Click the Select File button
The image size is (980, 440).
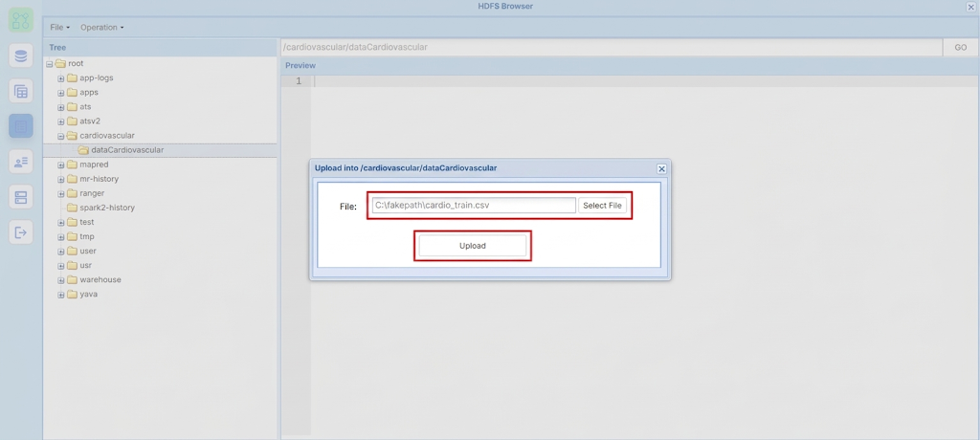pos(602,205)
